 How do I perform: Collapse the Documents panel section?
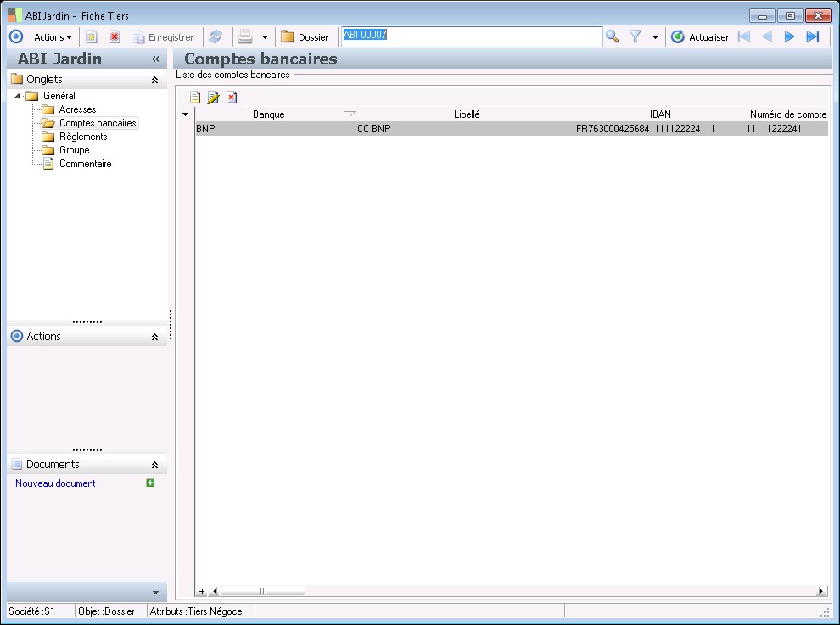[154, 465]
